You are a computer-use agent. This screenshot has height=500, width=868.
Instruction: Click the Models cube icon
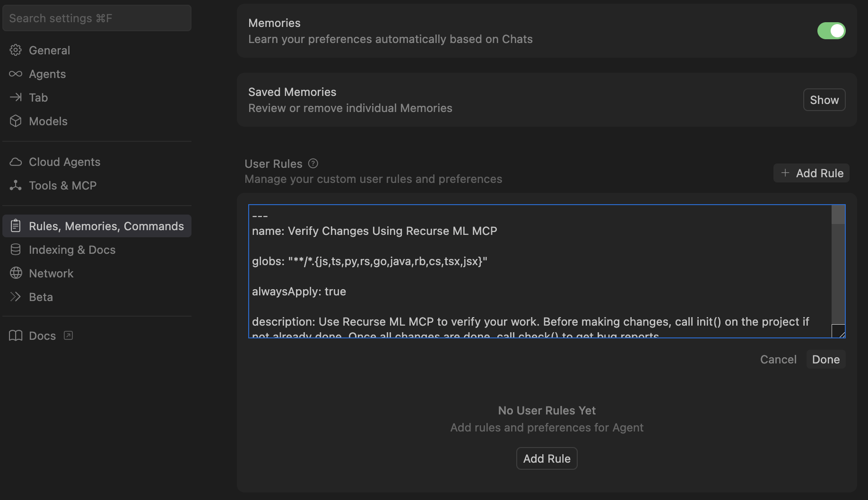tap(16, 121)
